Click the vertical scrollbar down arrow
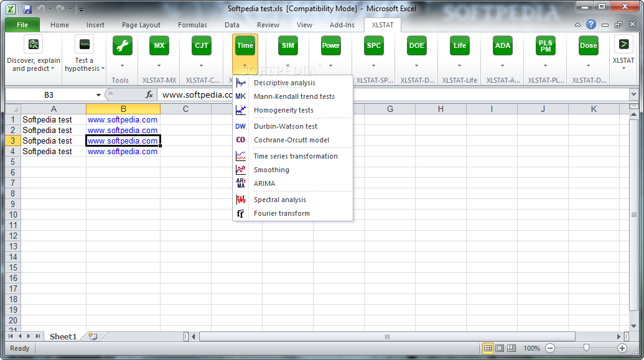This screenshot has height=360, width=644. coord(633,326)
